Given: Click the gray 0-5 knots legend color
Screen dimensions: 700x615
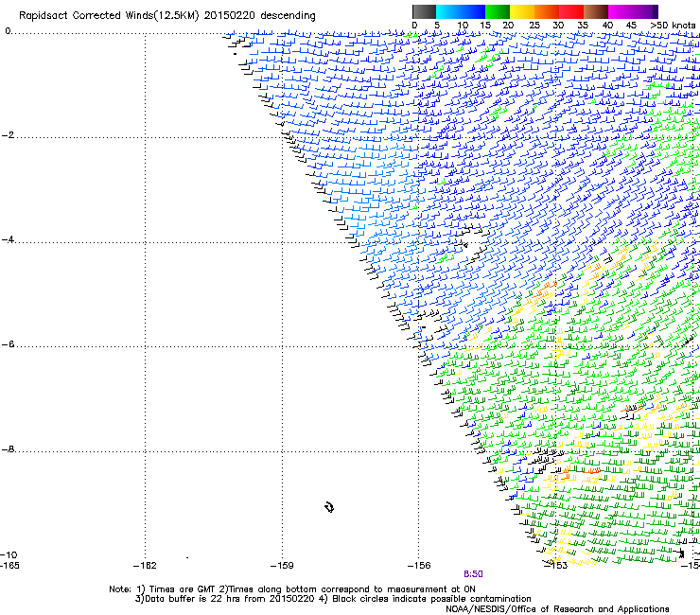Looking at the screenshot, I should [424, 11].
